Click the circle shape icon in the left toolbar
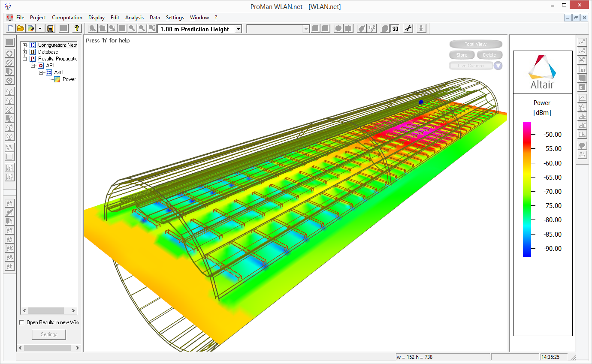 click(x=9, y=54)
